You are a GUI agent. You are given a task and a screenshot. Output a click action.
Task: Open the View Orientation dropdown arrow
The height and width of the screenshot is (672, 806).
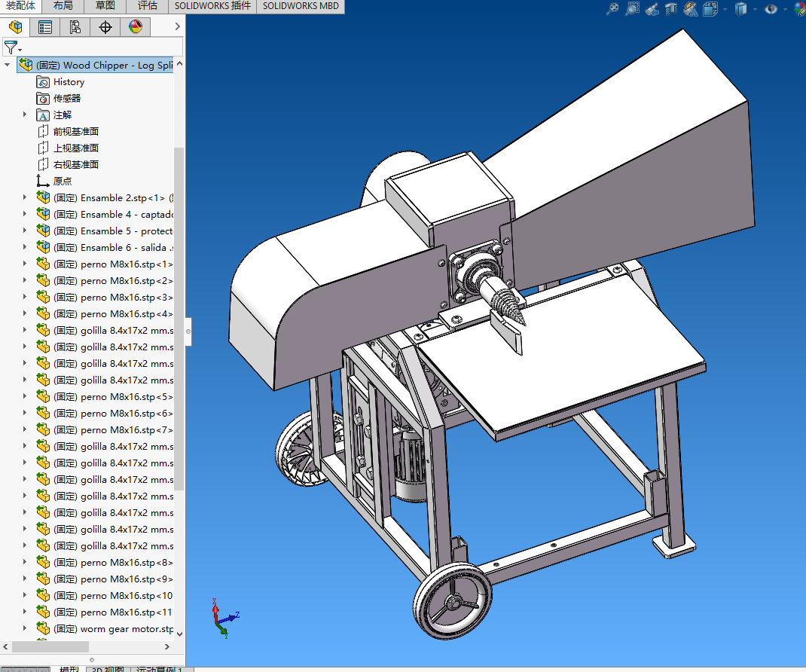[x=725, y=9]
